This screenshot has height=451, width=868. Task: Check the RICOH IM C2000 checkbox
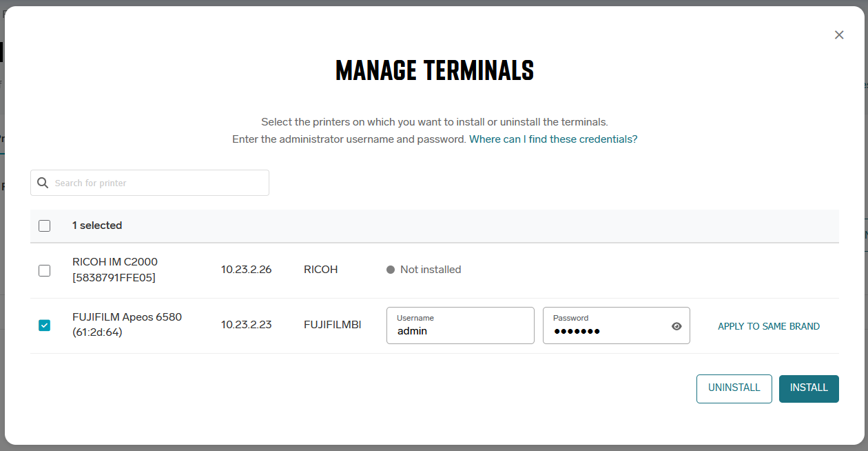[45, 270]
